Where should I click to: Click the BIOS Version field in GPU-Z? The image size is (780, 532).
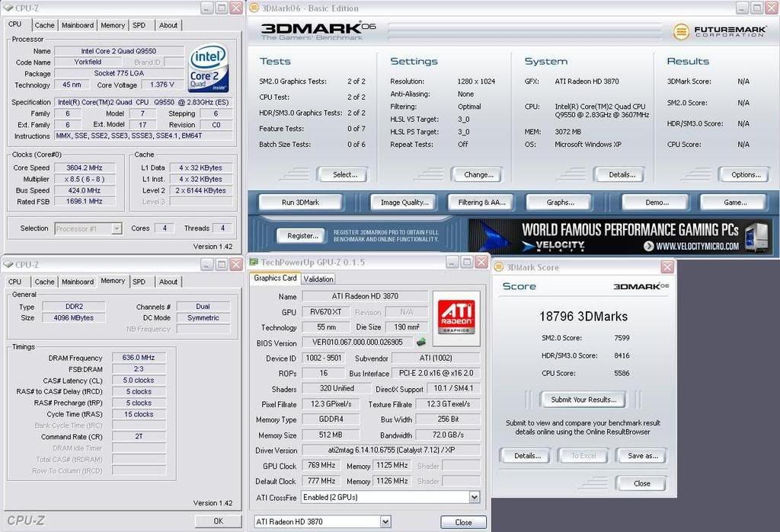(x=357, y=342)
